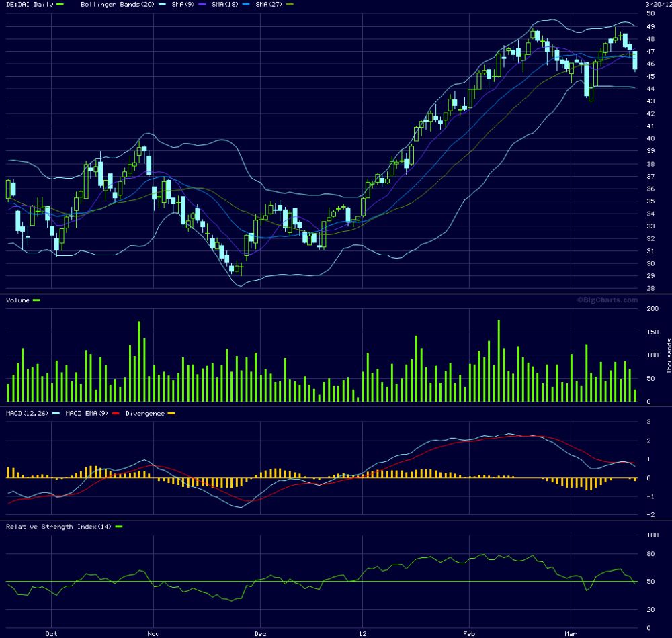
Task: Click the Relative Strength Index(14) label
Action: point(58,527)
